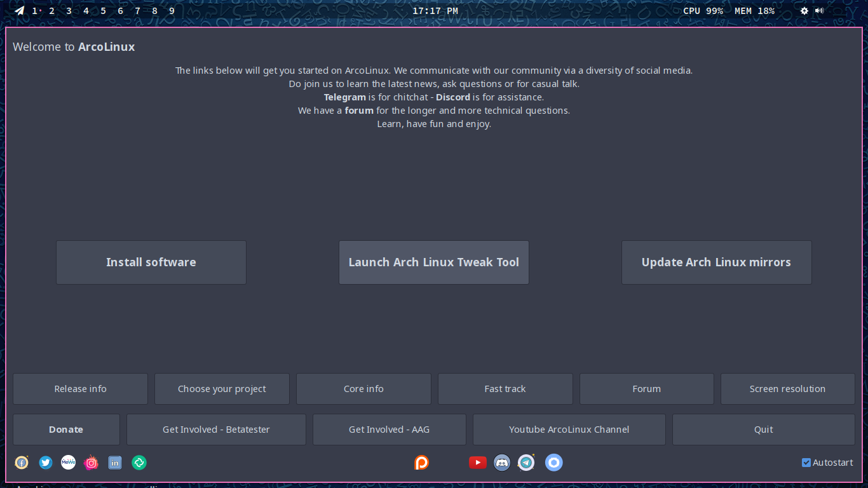Click Screen resolution button
Screen dimensions: 868x488
pos(788,389)
